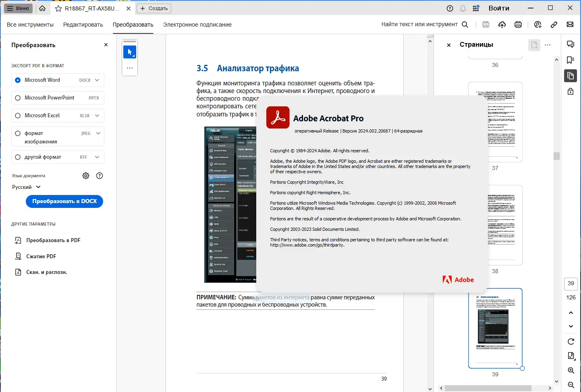Screen dimensions: 581x392
Task: Expand the JPEG image format options
Action: tap(98, 133)
